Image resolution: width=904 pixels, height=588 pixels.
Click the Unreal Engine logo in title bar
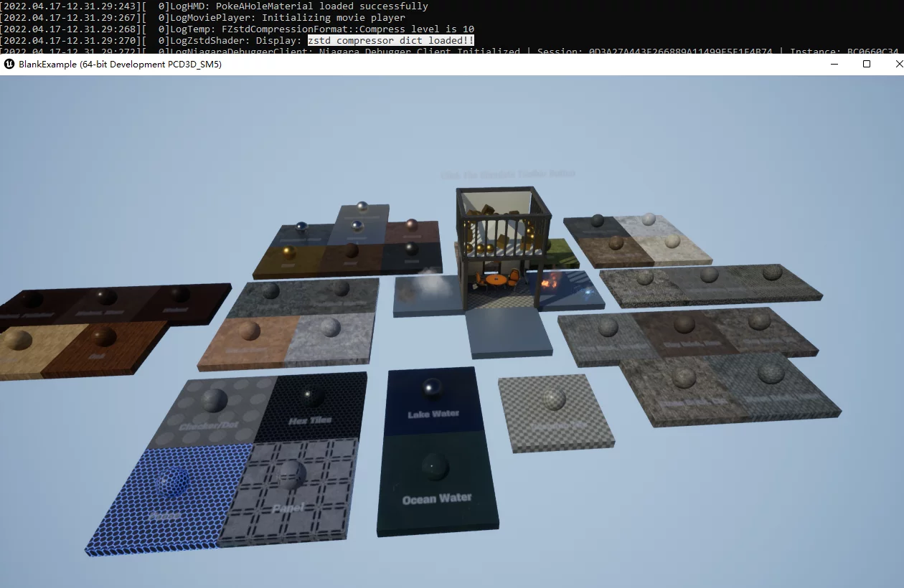(9, 65)
